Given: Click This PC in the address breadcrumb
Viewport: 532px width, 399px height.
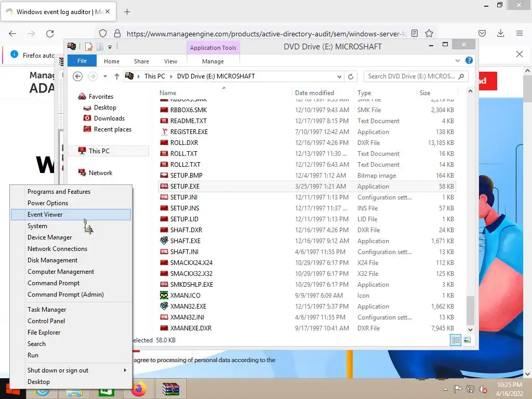Looking at the screenshot, I should (x=155, y=76).
